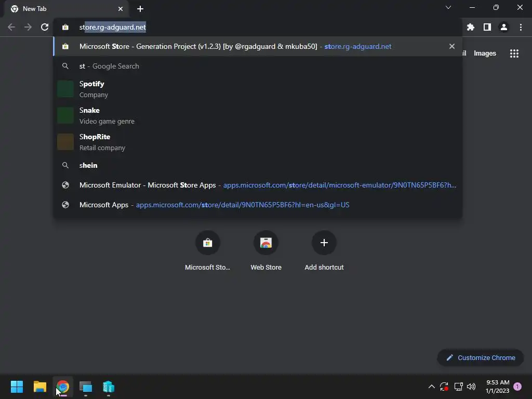
Task: Open the Microsoft Store shortcut tile
Action: [x=207, y=251]
